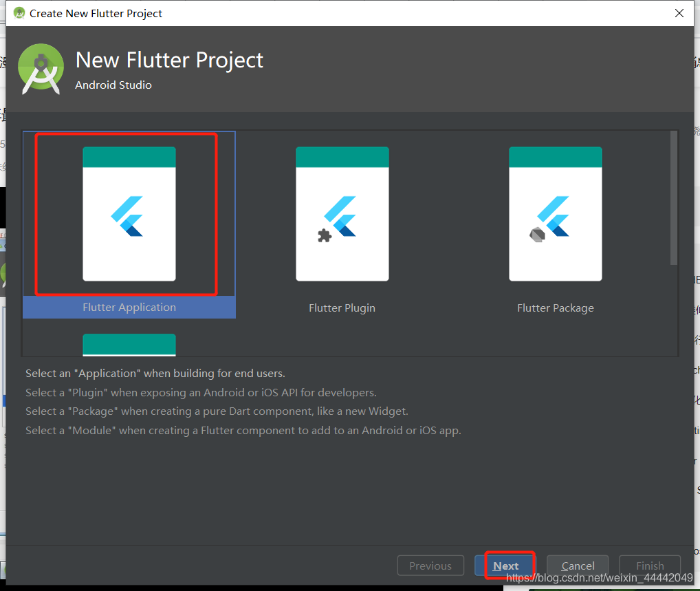Choose the Flutter Plugin project icon
Image resolution: width=700 pixels, height=591 pixels.
point(342,213)
